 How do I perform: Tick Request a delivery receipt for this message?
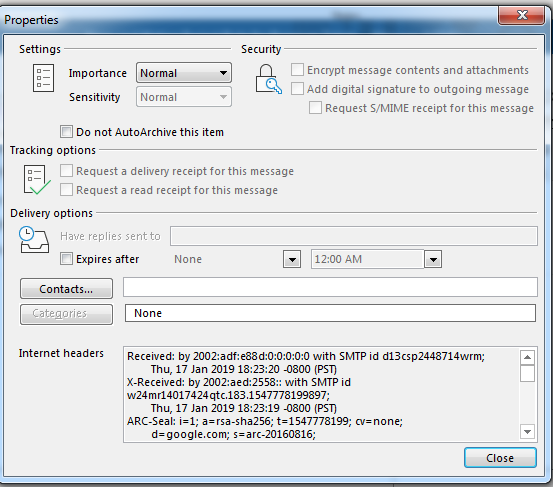pyautogui.click(x=66, y=171)
